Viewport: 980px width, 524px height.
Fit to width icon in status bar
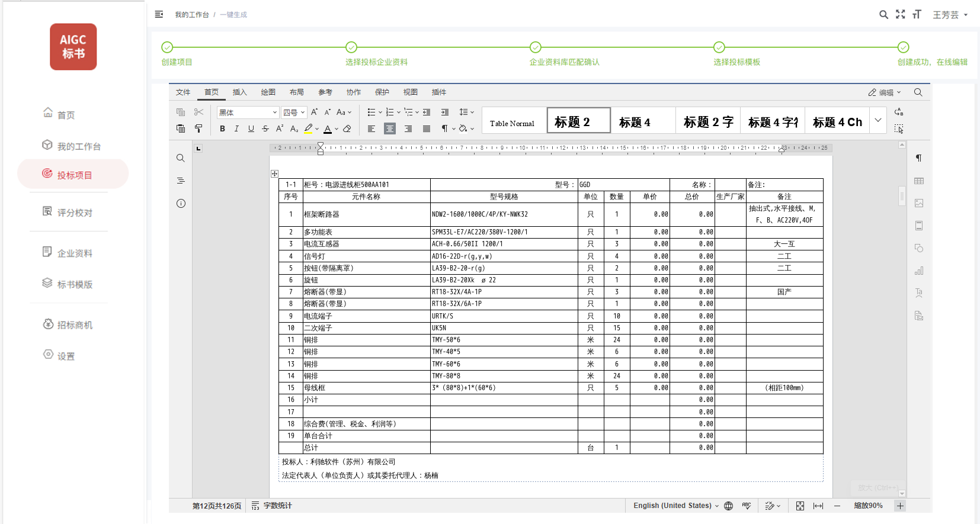coord(818,506)
